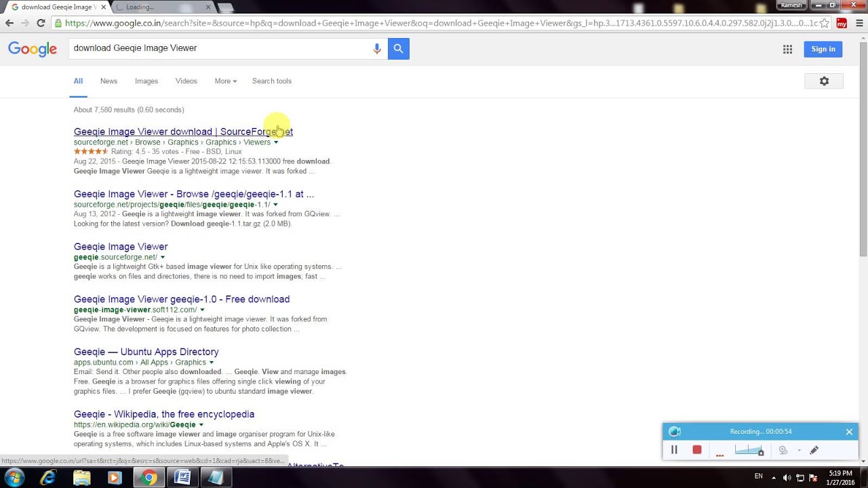
Task: Go to Google home via the logo
Action: coord(33,49)
